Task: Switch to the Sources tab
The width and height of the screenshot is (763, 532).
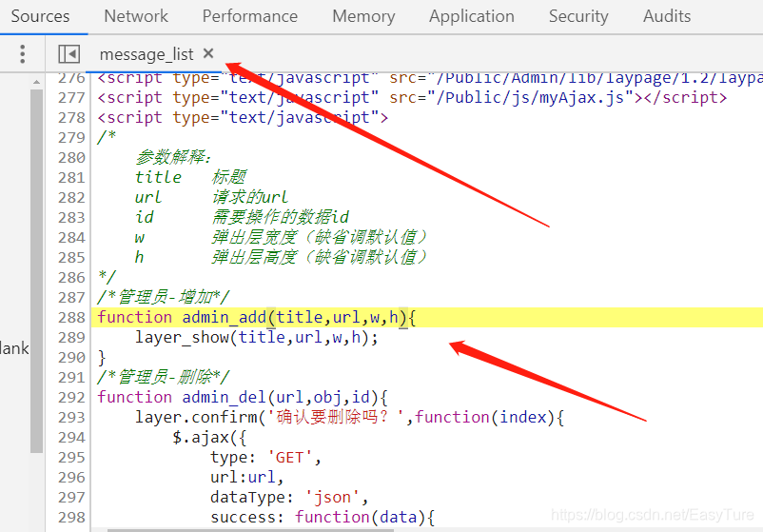Action: click(40, 16)
